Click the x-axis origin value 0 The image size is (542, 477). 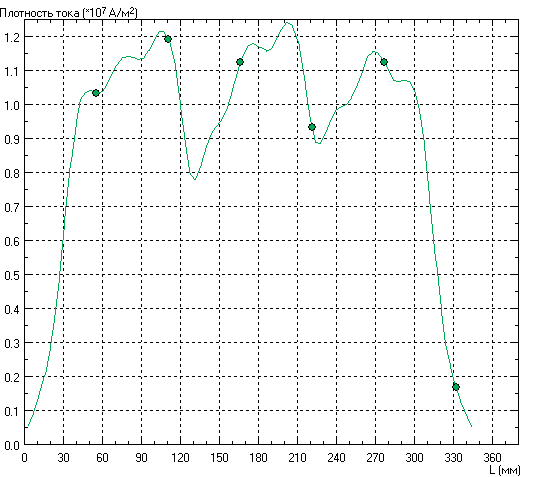pos(25,458)
